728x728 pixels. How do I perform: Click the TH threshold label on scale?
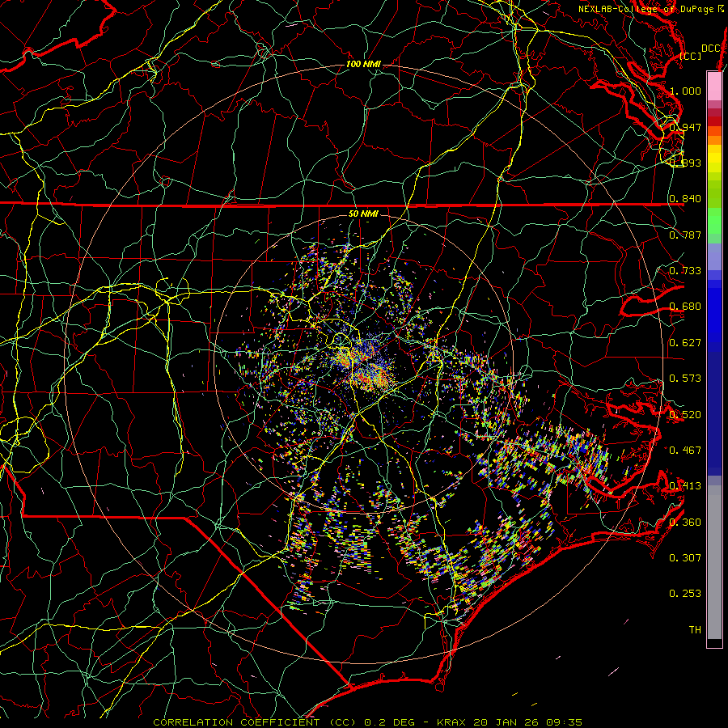coord(695,630)
